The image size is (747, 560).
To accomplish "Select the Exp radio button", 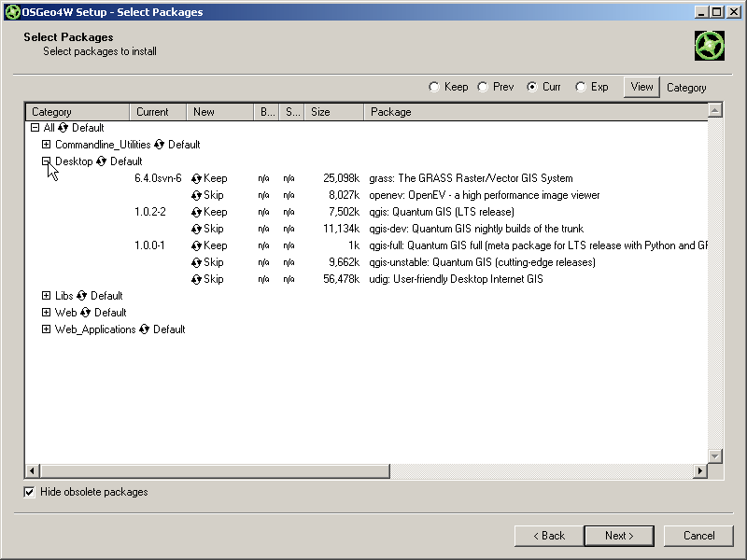I will (x=580, y=87).
